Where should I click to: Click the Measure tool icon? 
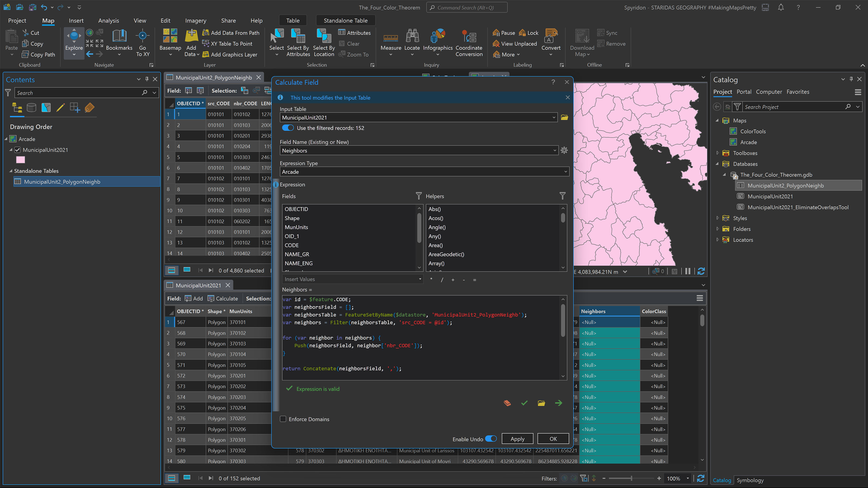point(391,37)
